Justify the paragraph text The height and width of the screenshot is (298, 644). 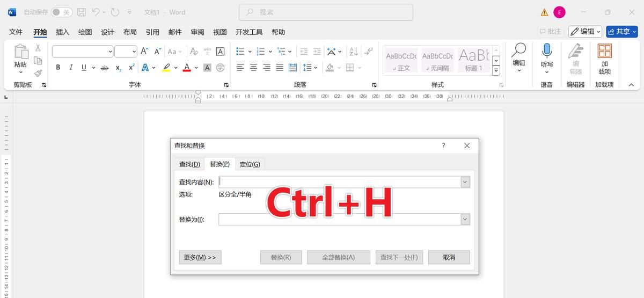click(280, 68)
